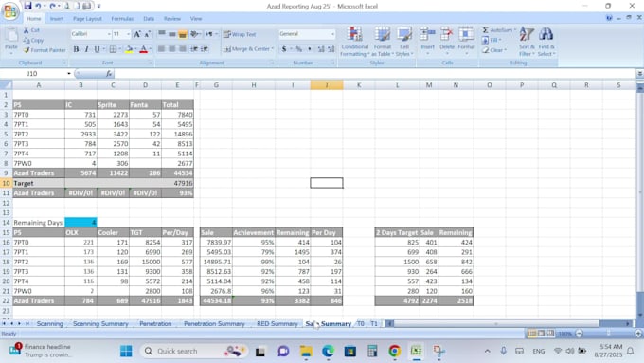Click the Wrap Text button

coord(240,34)
